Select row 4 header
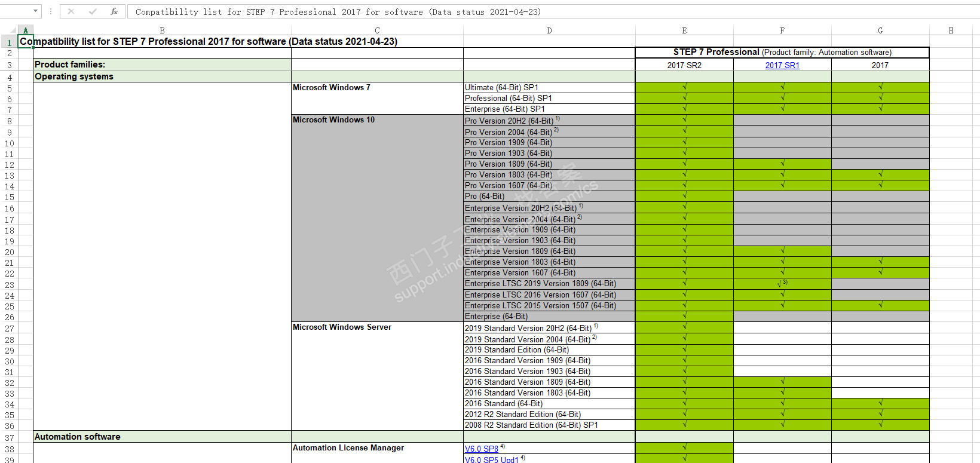 tap(9, 77)
